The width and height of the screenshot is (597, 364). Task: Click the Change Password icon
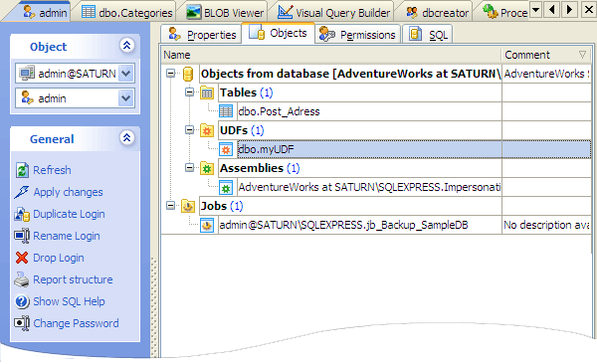(22, 323)
